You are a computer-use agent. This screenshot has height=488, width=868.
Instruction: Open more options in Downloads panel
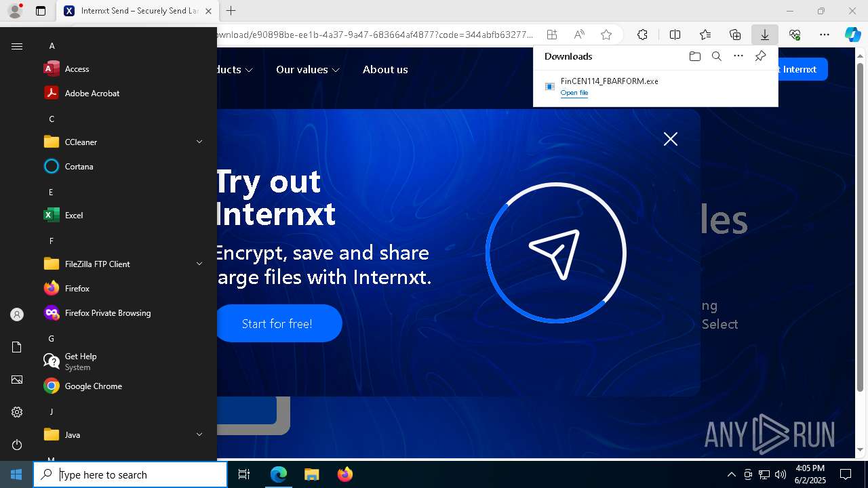click(x=738, y=56)
